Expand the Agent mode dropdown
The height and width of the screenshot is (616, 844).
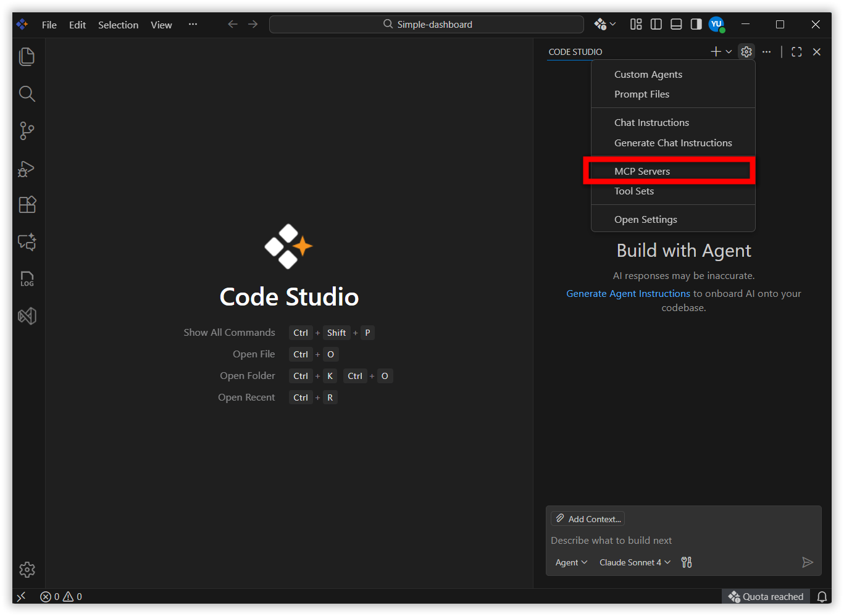tap(571, 562)
